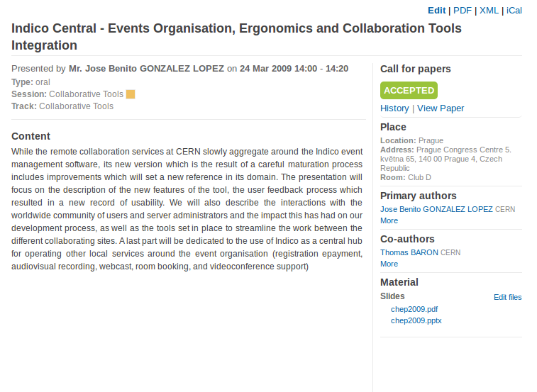Click the green ACCEPTED status badge
The width and height of the screenshot is (537, 392).
(x=409, y=91)
